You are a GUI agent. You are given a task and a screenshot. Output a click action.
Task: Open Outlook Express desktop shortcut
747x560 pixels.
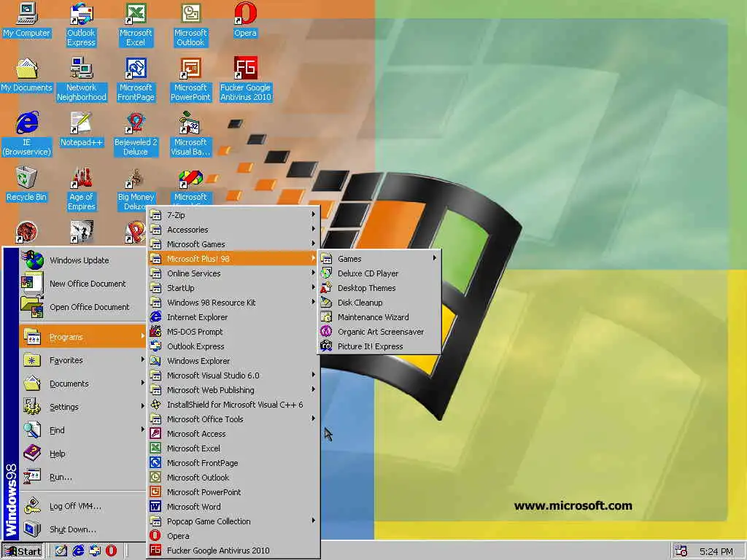click(x=81, y=25)
